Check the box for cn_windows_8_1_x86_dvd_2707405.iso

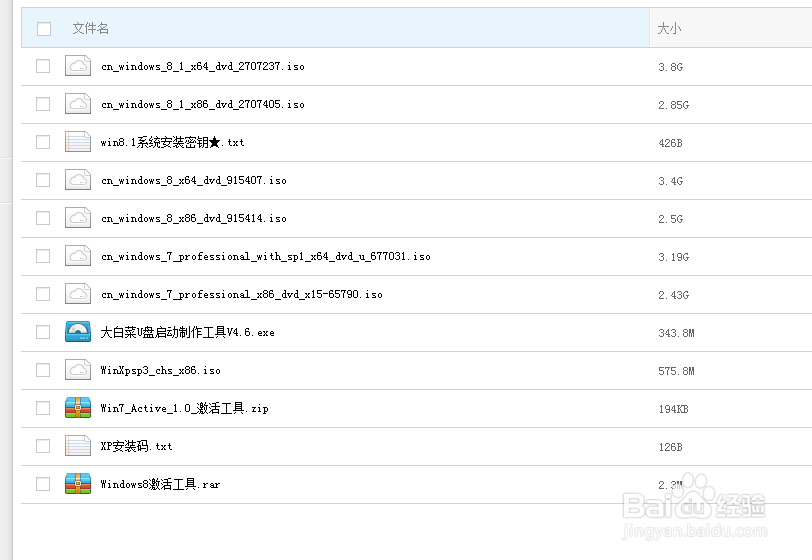click(x=43, y=104)
